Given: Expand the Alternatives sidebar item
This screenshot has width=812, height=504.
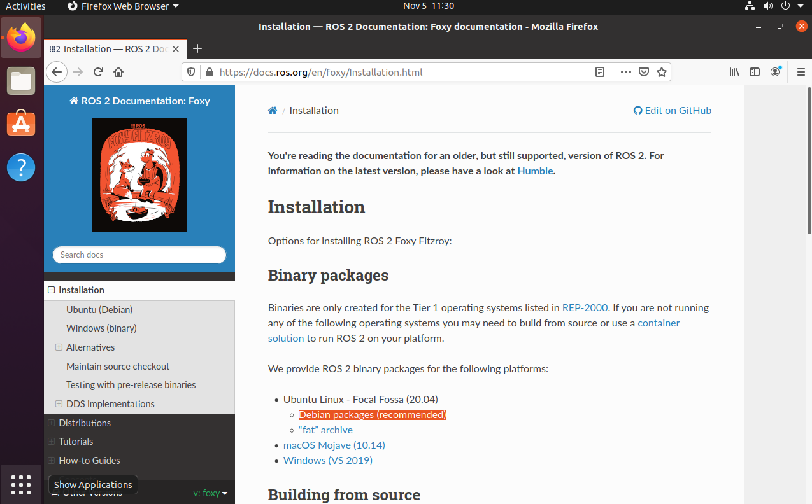Looking at the screenshot, I should pos(59,347).
